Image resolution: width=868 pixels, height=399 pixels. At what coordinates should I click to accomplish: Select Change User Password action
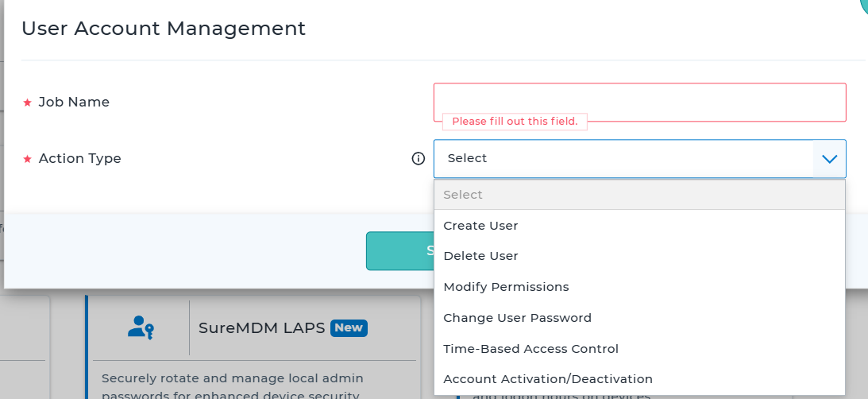pyautogui.click(x=517, y=318)
